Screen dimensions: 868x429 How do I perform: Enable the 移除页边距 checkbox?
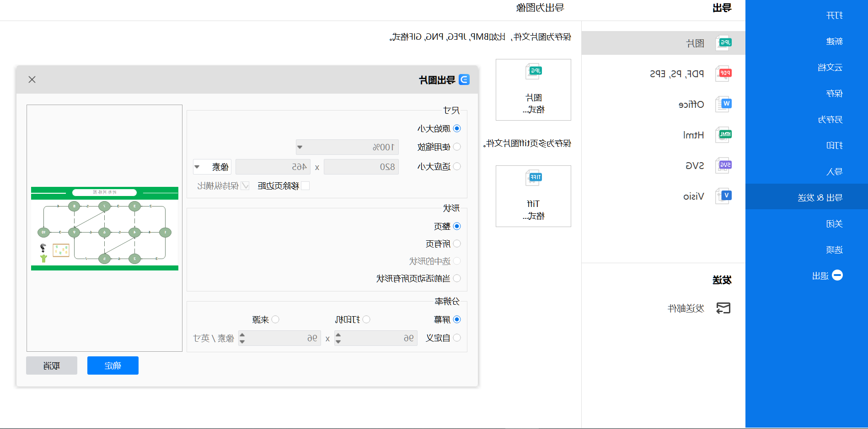(305, 185)
